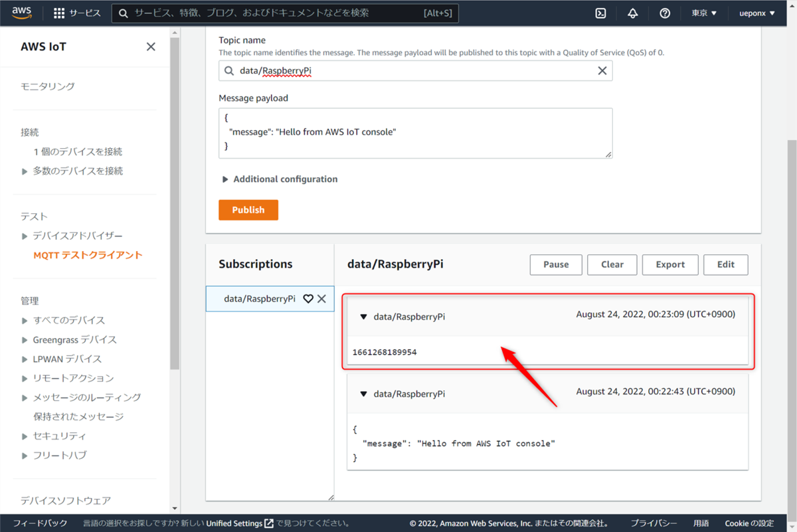Clear the topic name field

(x=602, y=70)
